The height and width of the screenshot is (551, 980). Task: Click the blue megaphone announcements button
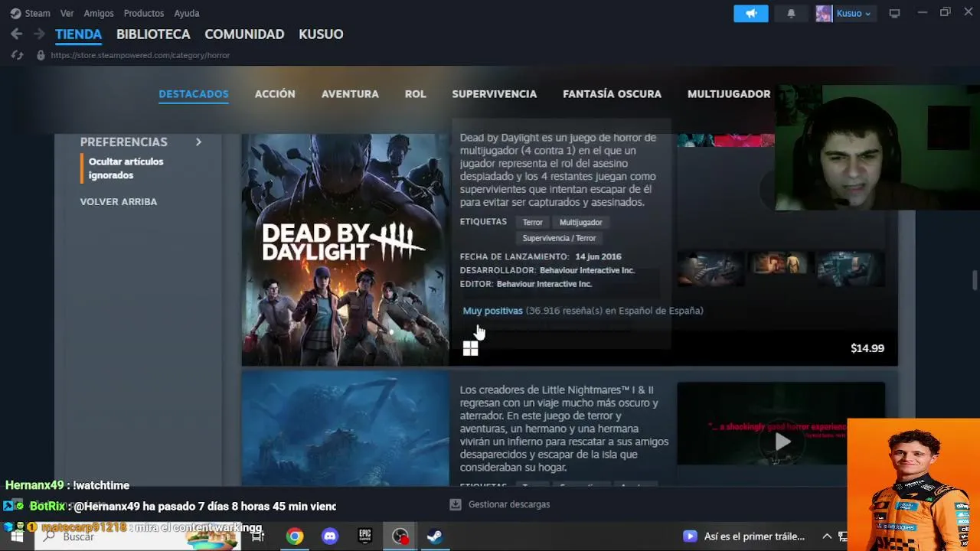[x=751, y=13]
